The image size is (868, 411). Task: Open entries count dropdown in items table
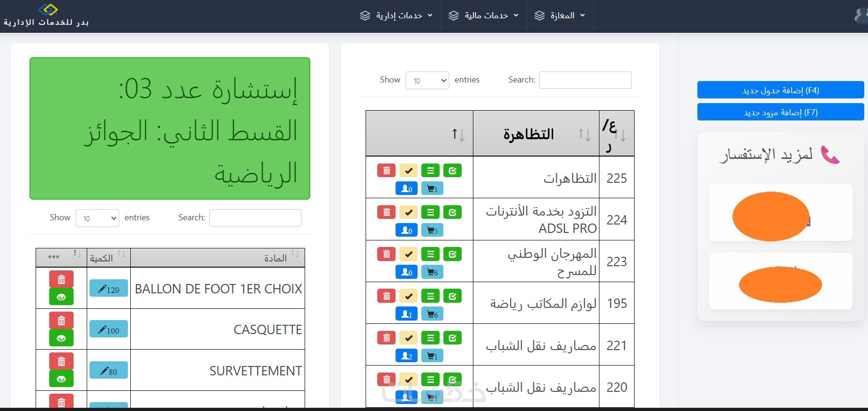tap(97, 218)
